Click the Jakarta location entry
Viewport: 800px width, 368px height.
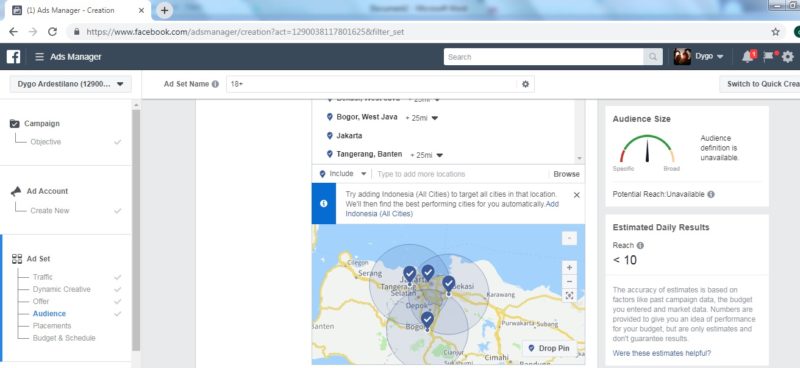pyautogui.click(x=349, y=136)
